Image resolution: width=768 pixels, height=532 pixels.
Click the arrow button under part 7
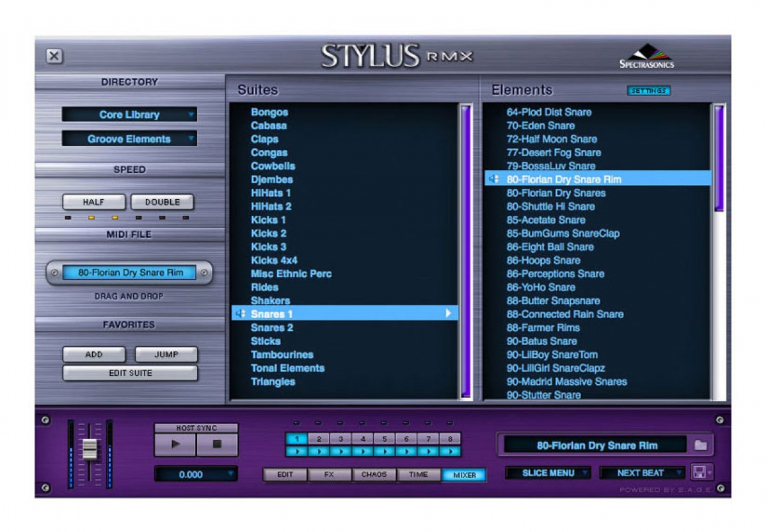pyautogui.click(x=428, y=451)
